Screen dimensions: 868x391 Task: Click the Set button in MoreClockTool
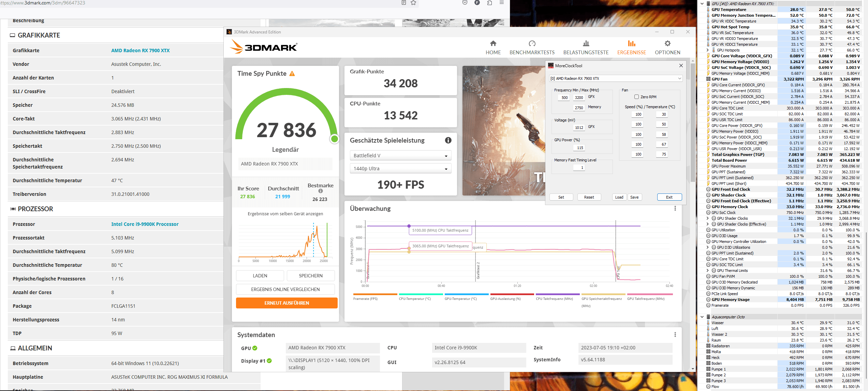click(x=561, y=197)
